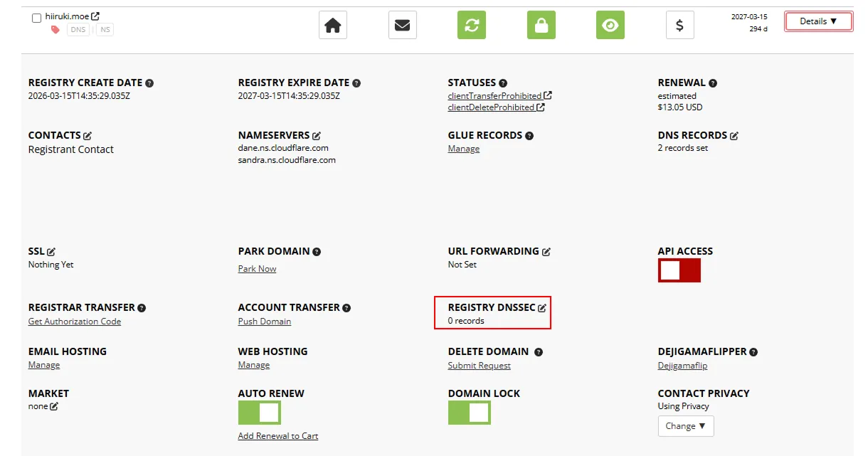Click Submit Request under Delete Domain
The width and height of the screenshot is (868, 456).
click(x=480, y=366)
